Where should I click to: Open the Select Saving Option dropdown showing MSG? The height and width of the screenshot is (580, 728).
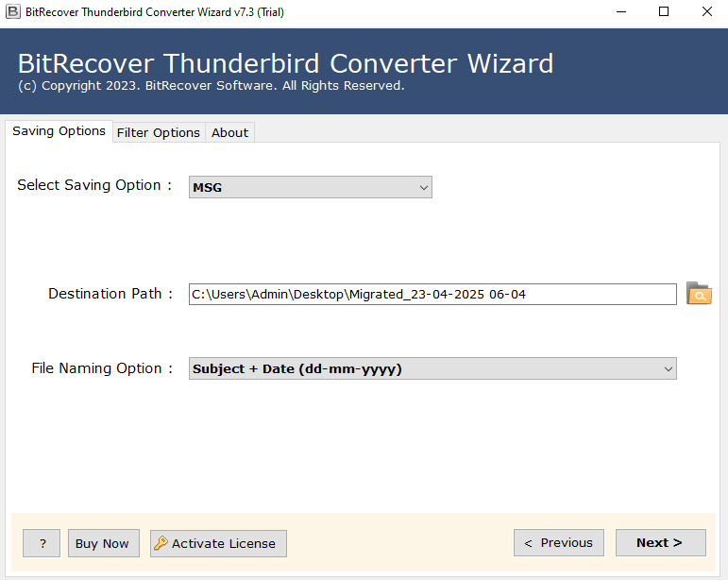pos(310,187)
